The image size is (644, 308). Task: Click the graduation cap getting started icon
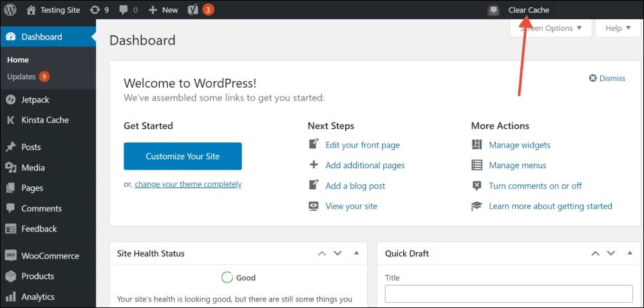coord(477,206)
